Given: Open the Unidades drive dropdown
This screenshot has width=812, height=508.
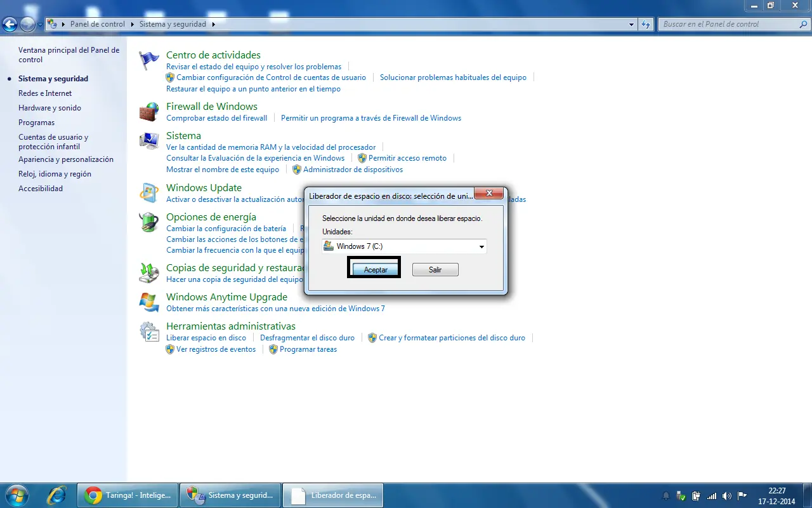Looking at the screenshot, I should tap(404, 246).
